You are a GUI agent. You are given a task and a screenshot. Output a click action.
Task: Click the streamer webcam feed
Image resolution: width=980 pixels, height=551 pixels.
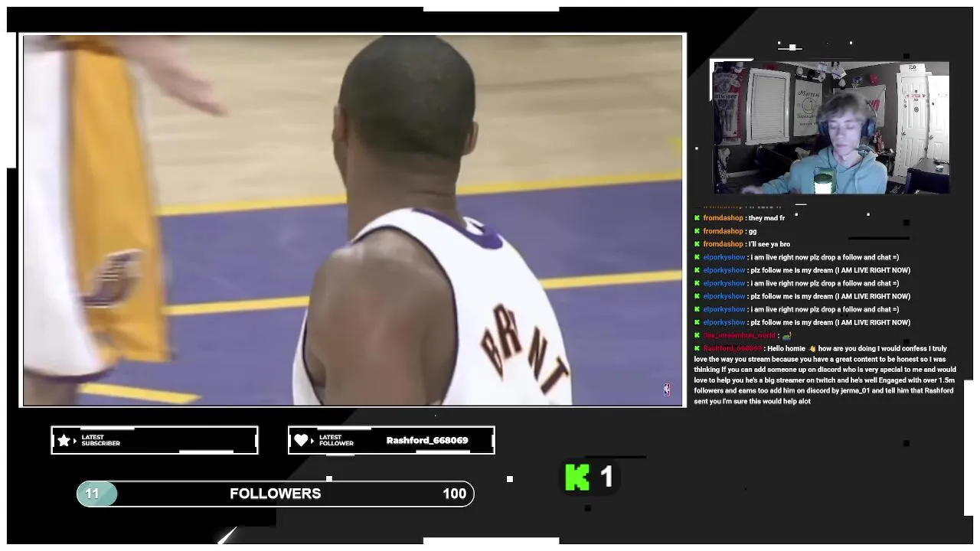click(831, 127)
